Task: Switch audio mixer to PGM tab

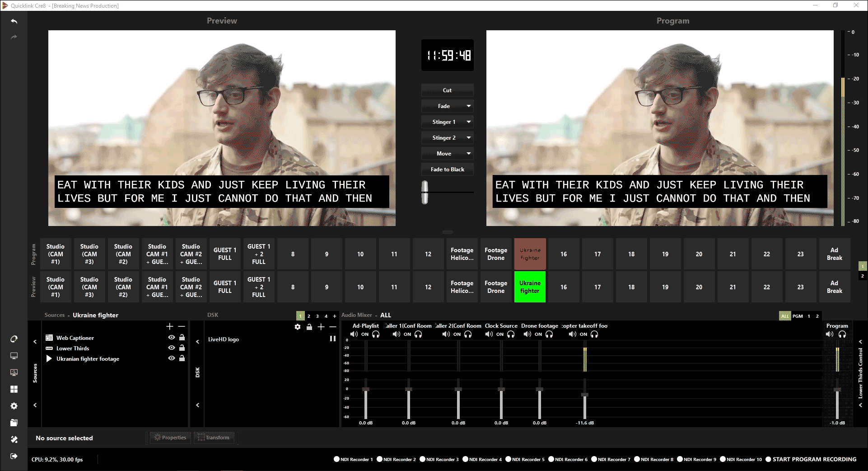Action: [798, 316]
